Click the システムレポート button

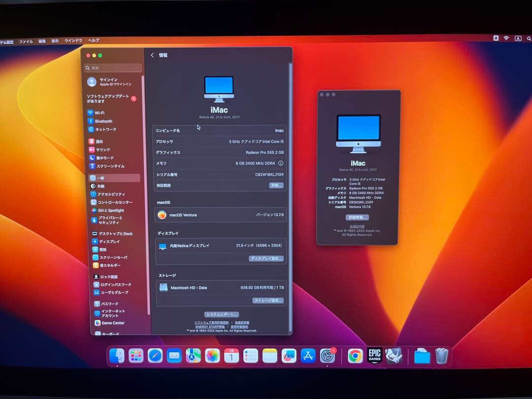point(221,314)
